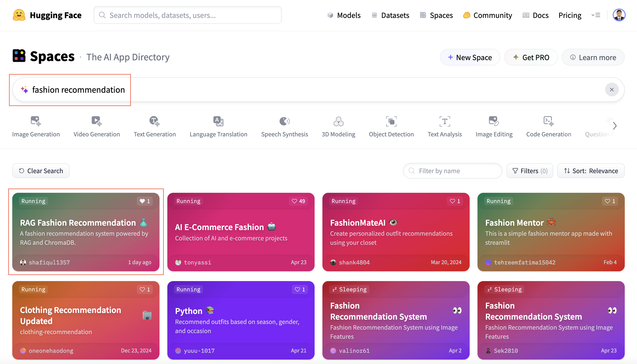Open valinor61's Fashion Recommendation System card
The image size is (637, 364).
pos(396,320)
